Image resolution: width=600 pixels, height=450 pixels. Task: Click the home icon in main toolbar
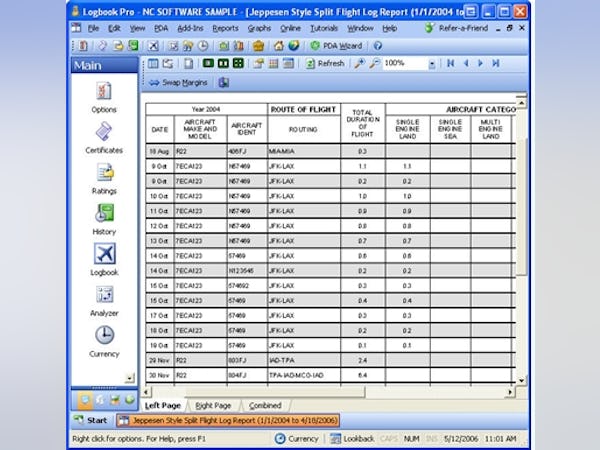click(279, 46)
